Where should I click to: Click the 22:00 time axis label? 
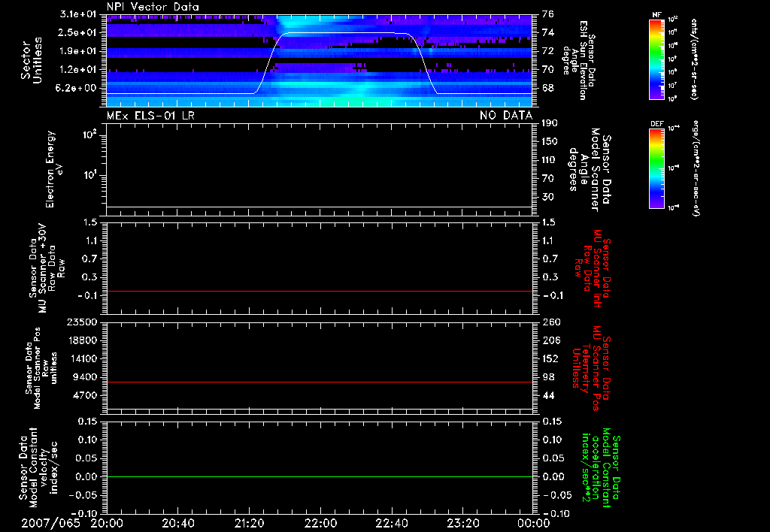coord(320,523)
